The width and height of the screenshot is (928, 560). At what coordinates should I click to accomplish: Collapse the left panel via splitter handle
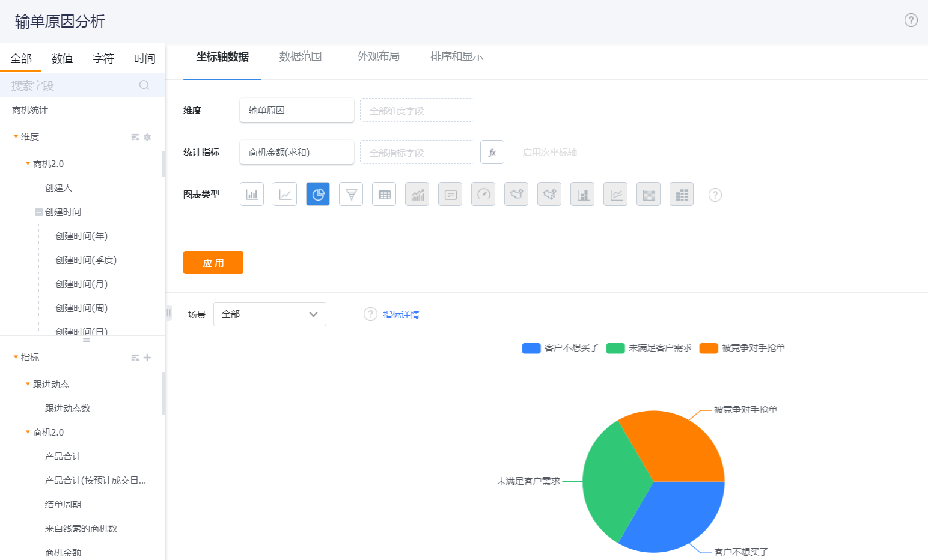pos(168,312)
